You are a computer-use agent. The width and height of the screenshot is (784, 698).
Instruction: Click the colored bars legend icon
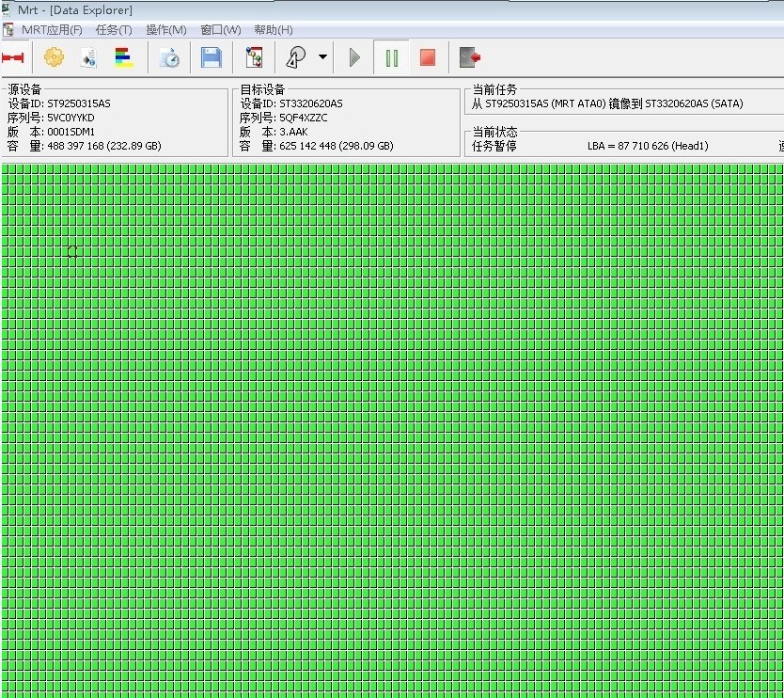click(x=123, y=58)
